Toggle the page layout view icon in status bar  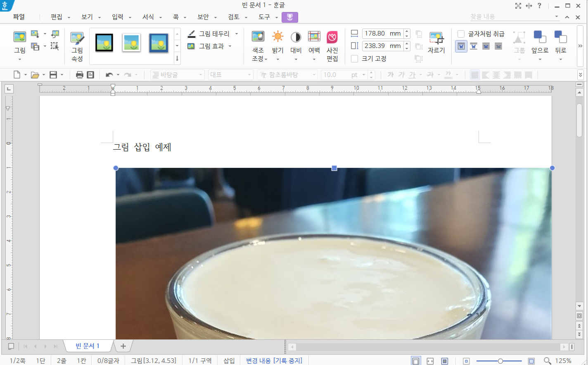pos(416,361)
